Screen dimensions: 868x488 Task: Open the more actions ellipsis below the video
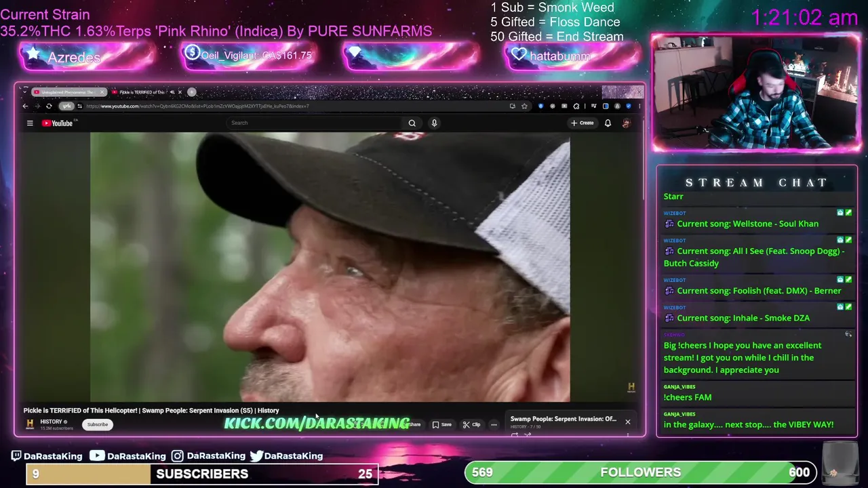click(494, 424)
